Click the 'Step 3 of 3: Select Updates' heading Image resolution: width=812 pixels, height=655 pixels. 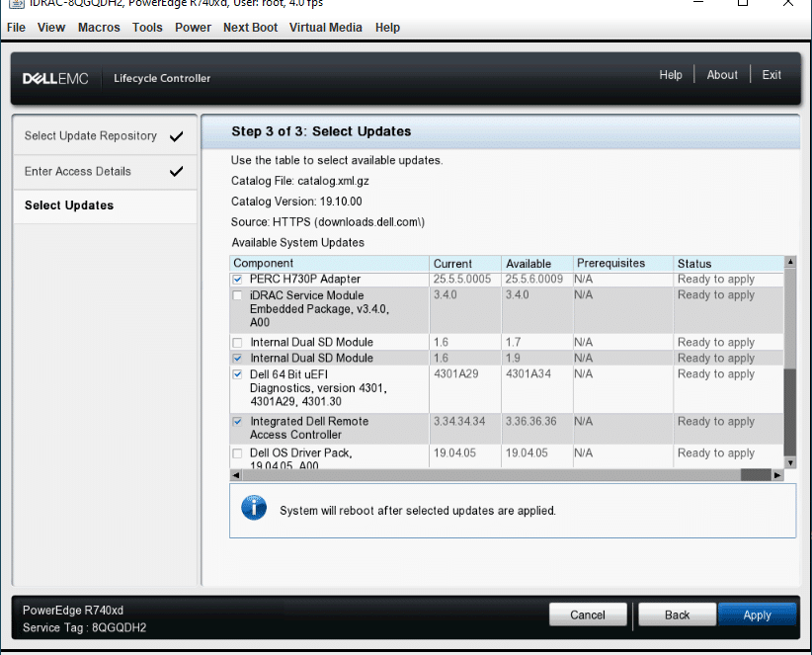[321, 131]
